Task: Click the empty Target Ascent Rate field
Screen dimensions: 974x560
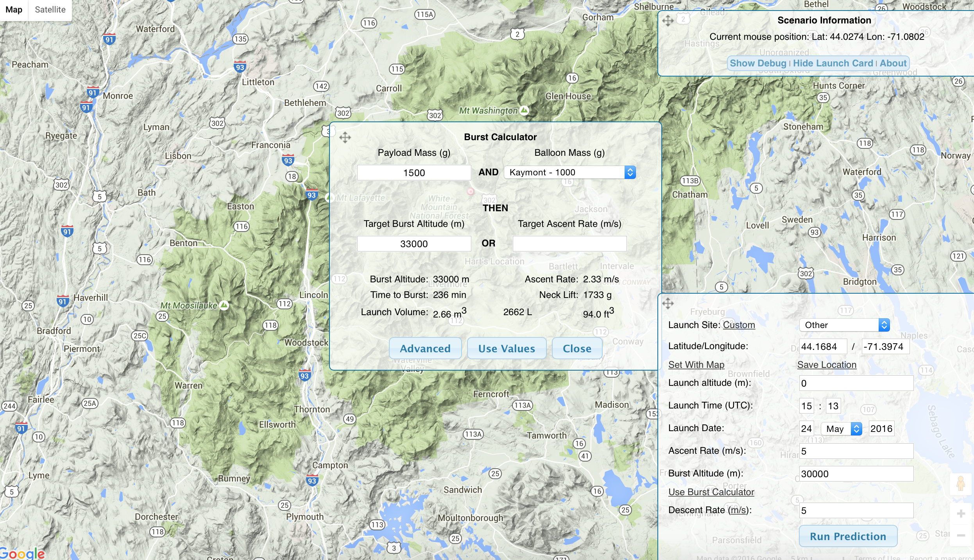Action: point(569,244)
